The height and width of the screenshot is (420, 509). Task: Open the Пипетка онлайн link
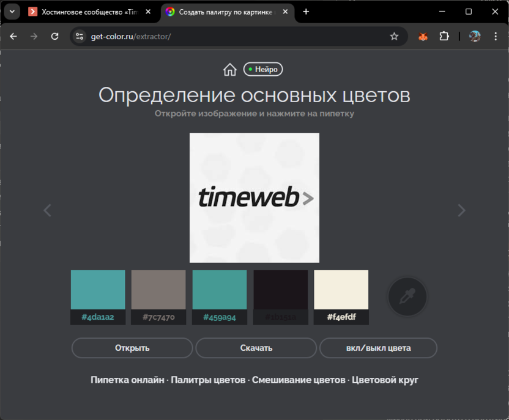click(127, 380)
